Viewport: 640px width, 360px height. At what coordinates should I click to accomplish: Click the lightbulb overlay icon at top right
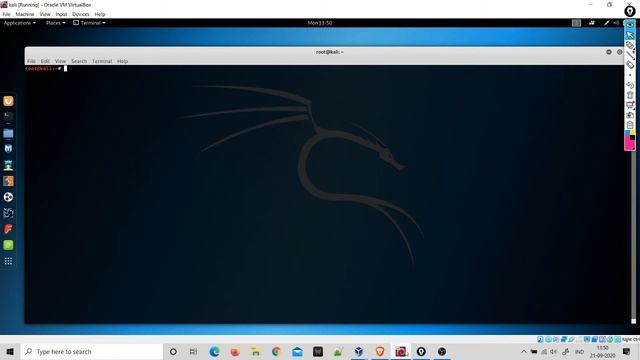[630, 12]
